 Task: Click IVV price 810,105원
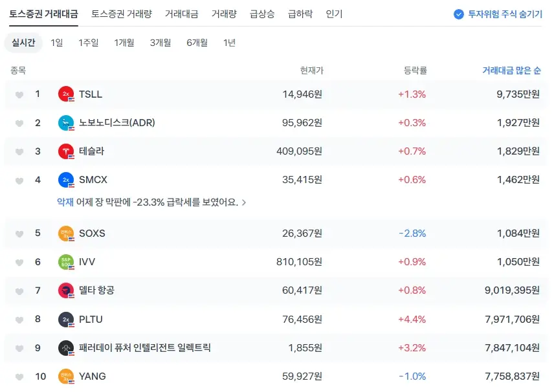coord(299,262)
